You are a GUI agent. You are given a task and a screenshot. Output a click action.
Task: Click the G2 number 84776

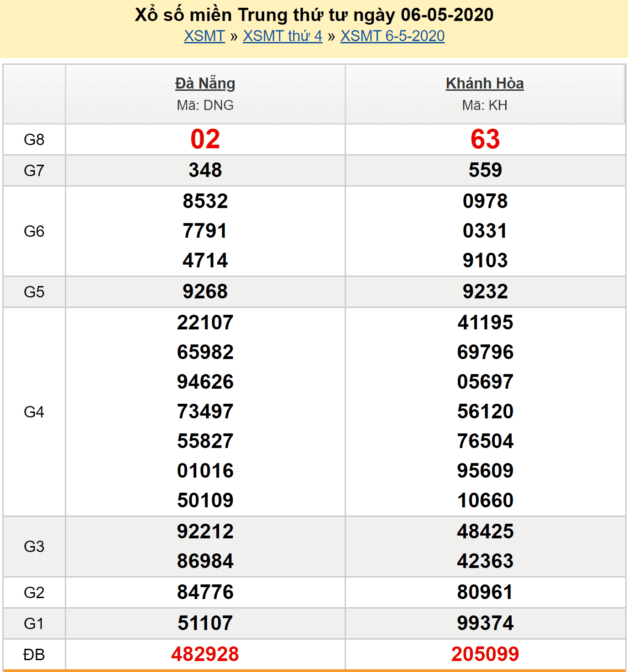(205, 592)
